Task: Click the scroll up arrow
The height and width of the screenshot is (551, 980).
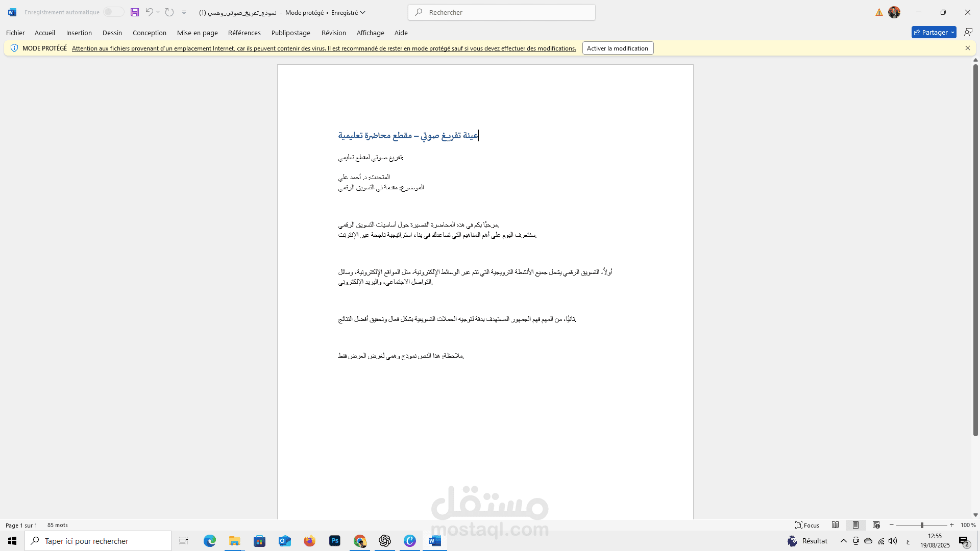Action: pos(975,60)
